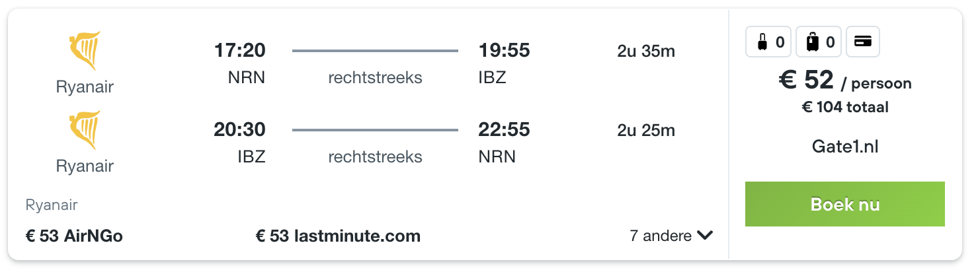
Task: Click the green Boek nu button
Action: tap(845, 204)
